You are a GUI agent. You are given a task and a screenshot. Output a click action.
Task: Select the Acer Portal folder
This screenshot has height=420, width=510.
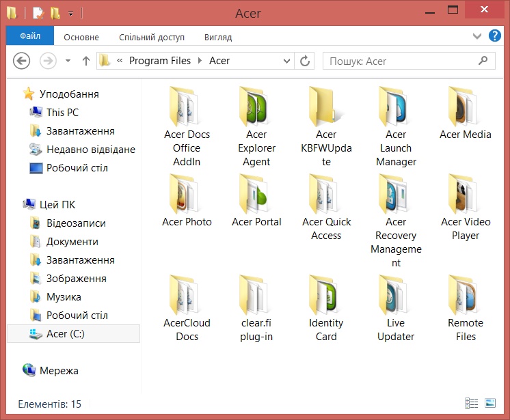pyautogui.click(x=256, y=200)
